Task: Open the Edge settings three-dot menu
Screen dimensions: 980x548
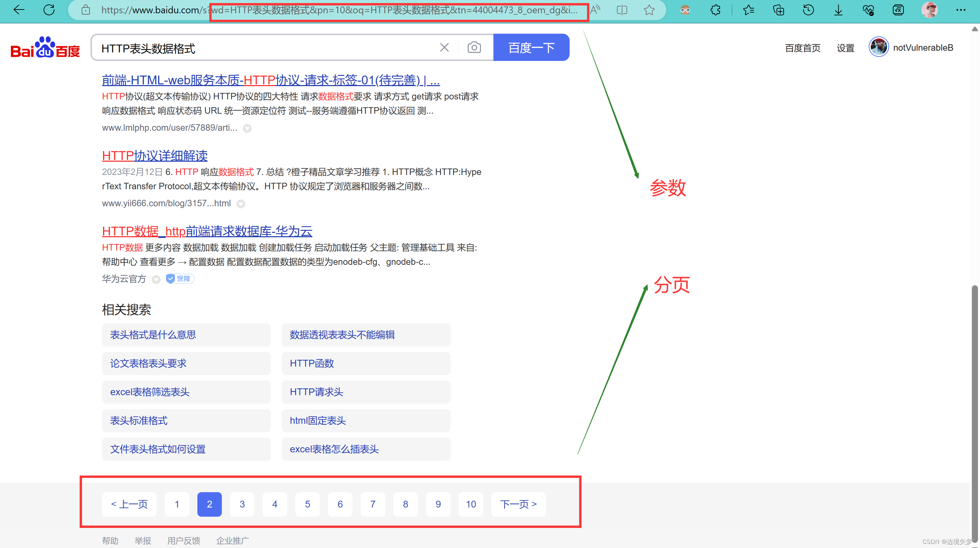Action: tap(962, 10)
